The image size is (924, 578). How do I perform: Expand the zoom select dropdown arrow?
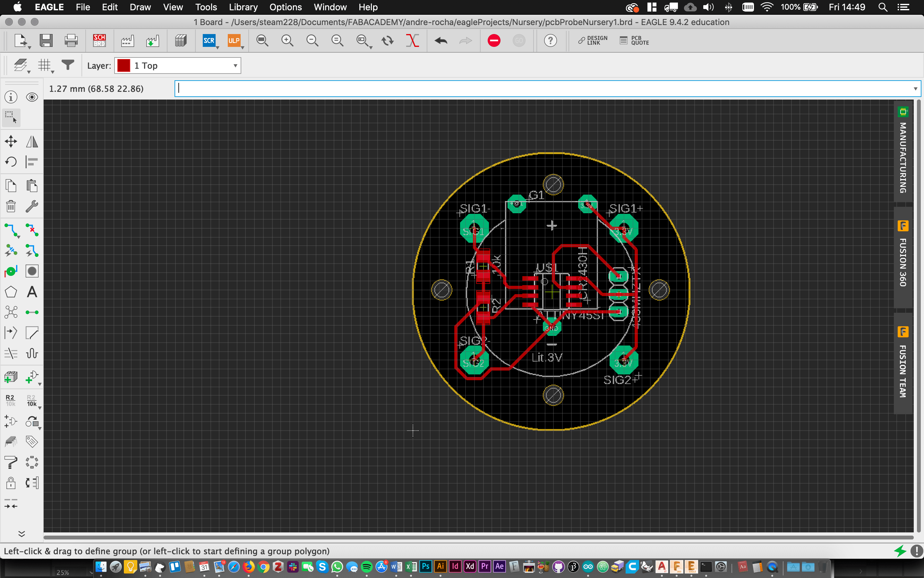(x=371, y=48)
